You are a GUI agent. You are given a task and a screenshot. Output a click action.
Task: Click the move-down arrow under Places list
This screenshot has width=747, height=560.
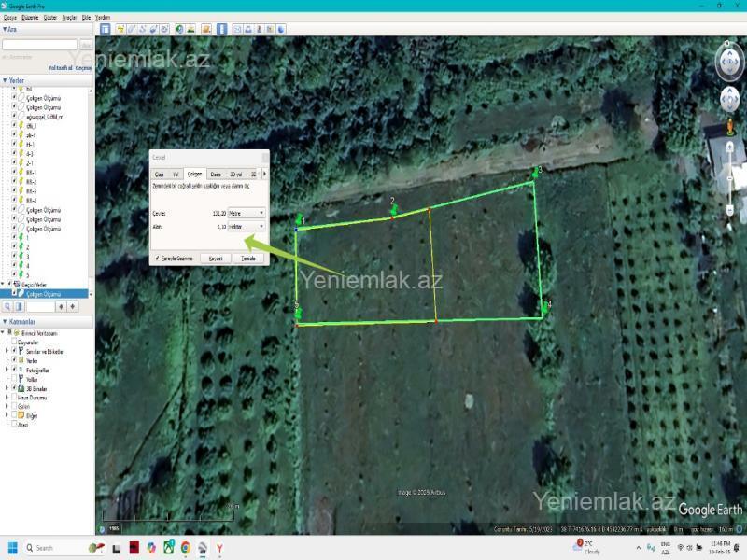[73, 307]
